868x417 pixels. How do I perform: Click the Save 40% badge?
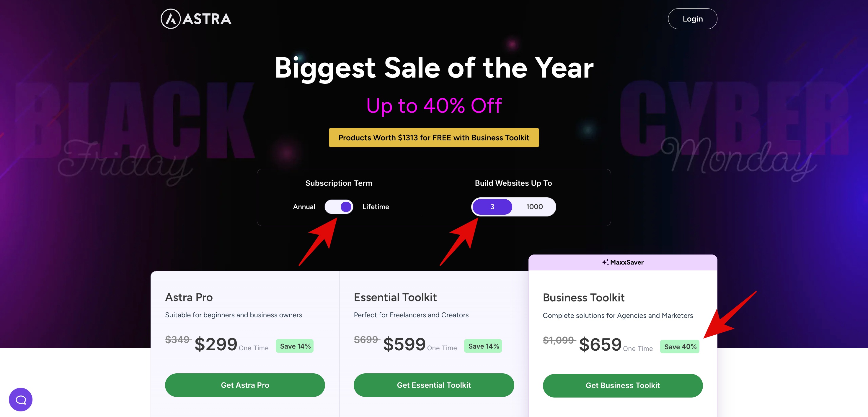point(680,347)
